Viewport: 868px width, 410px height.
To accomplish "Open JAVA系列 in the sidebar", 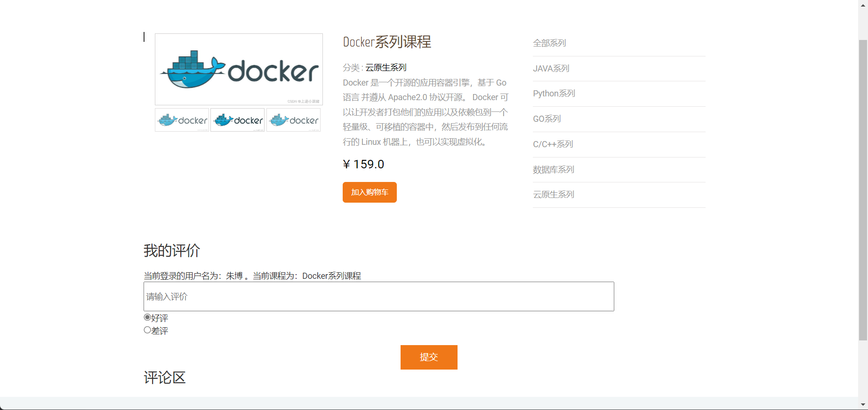I will 551,69.
